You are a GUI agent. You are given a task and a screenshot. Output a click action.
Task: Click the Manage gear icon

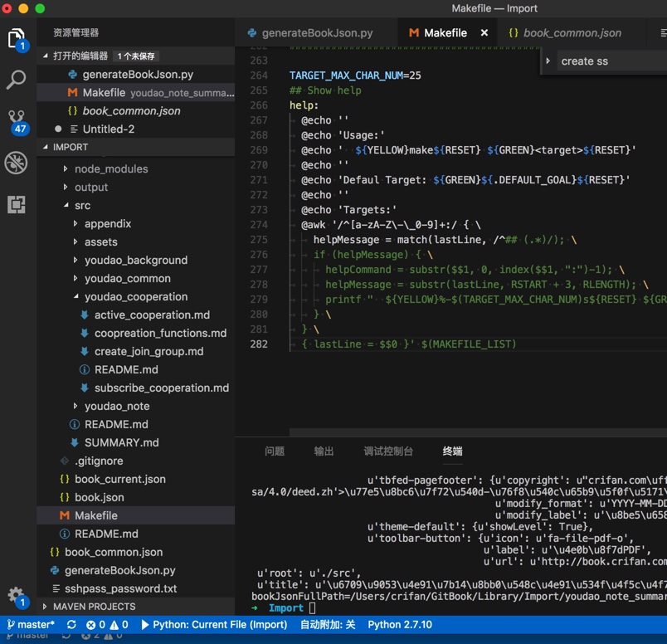(17, 595)
